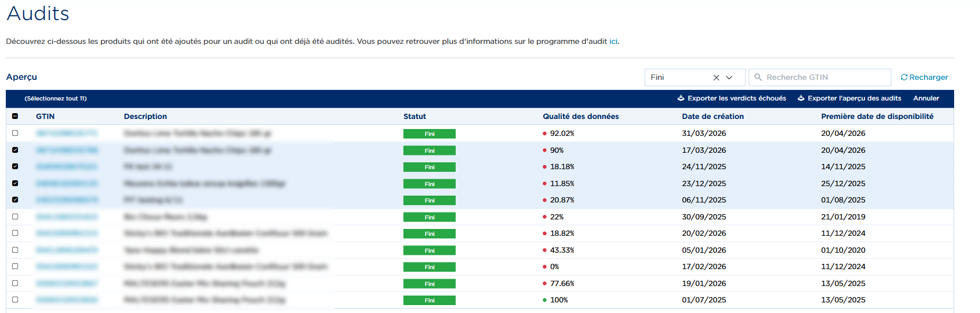The image size is (980, 313).
Task: Tick the checkbox in the 43.33% row
Action: (15, 250)
